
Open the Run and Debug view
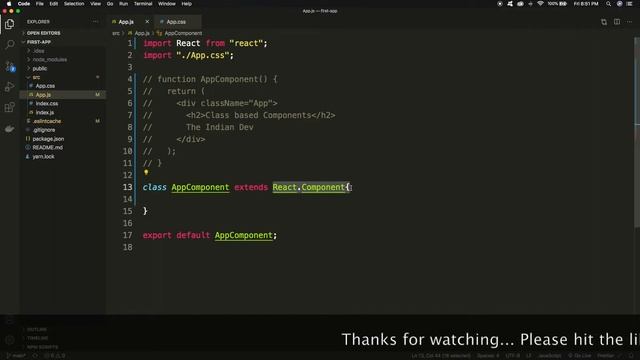point(9,87)
